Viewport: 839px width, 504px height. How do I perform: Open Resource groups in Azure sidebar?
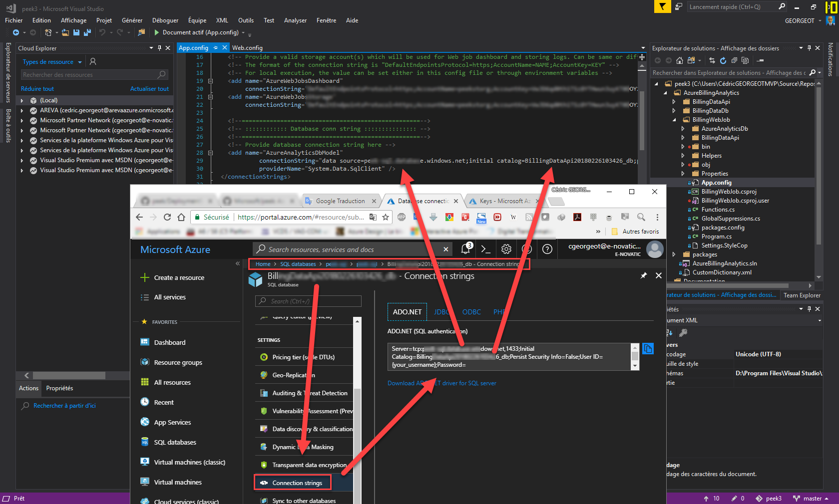178,362
